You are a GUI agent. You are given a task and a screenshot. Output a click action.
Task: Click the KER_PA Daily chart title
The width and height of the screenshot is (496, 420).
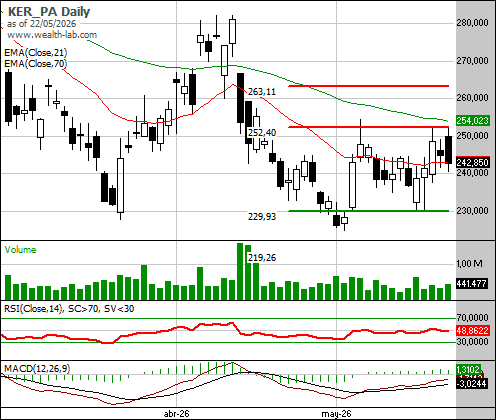tap(49, 12)
